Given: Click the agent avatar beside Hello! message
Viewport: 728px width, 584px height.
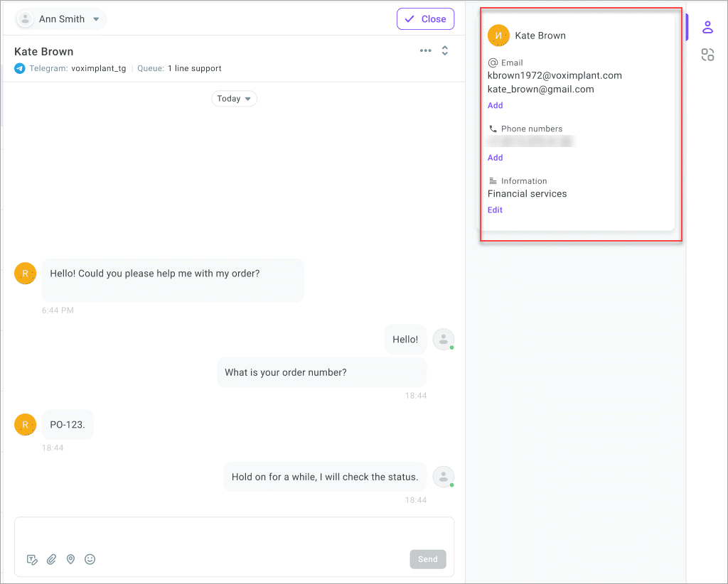Looking at the screenshot, I should 444,339.
